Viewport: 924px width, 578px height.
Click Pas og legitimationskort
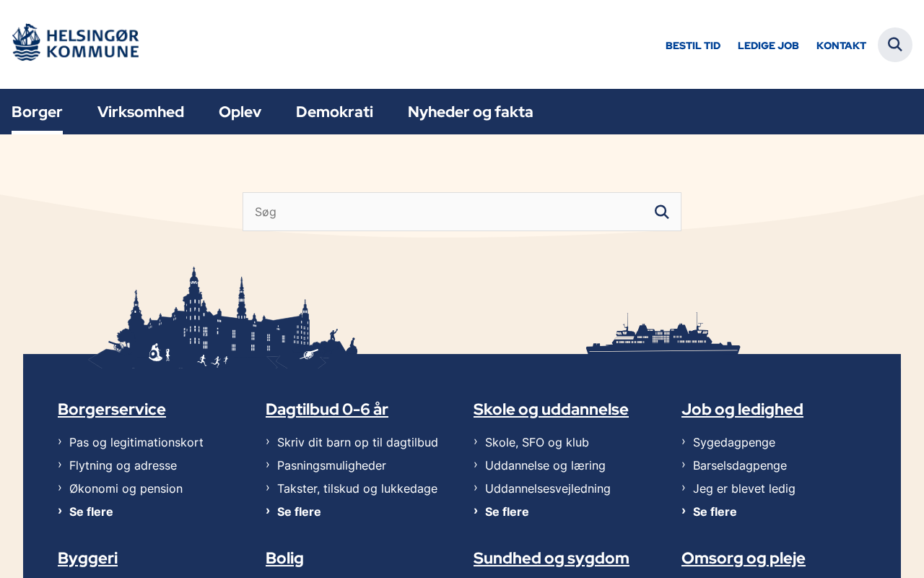tap(136, 442)
